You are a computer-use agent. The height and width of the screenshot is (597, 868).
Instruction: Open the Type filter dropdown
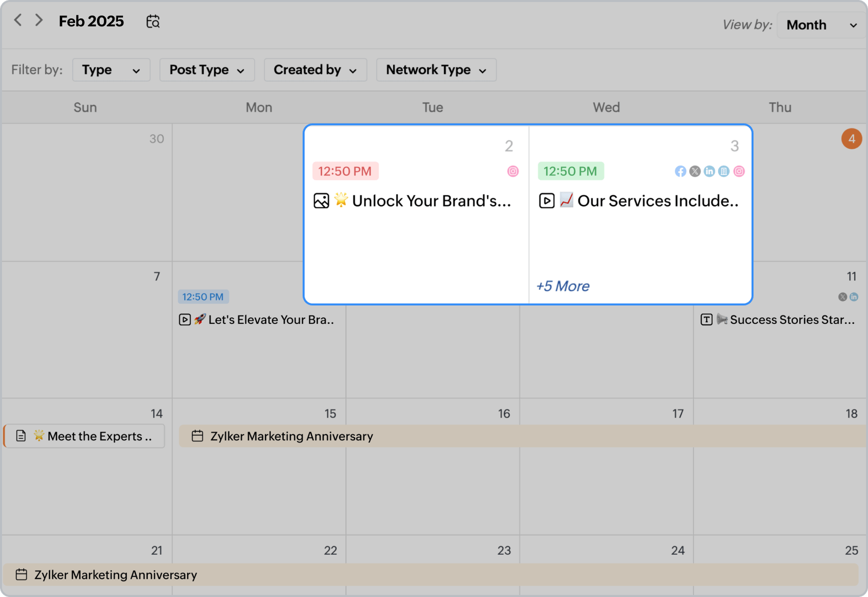[x=110, y=70]
